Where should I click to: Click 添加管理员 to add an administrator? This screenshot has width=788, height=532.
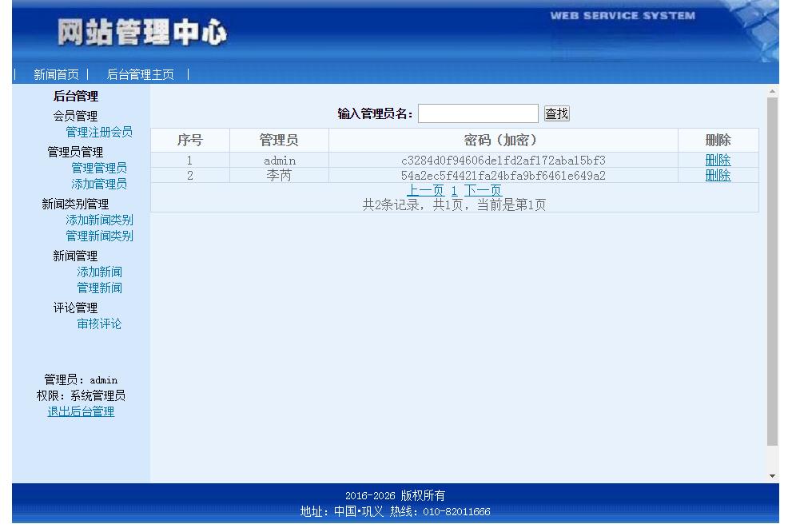click(x=98, y=184)
